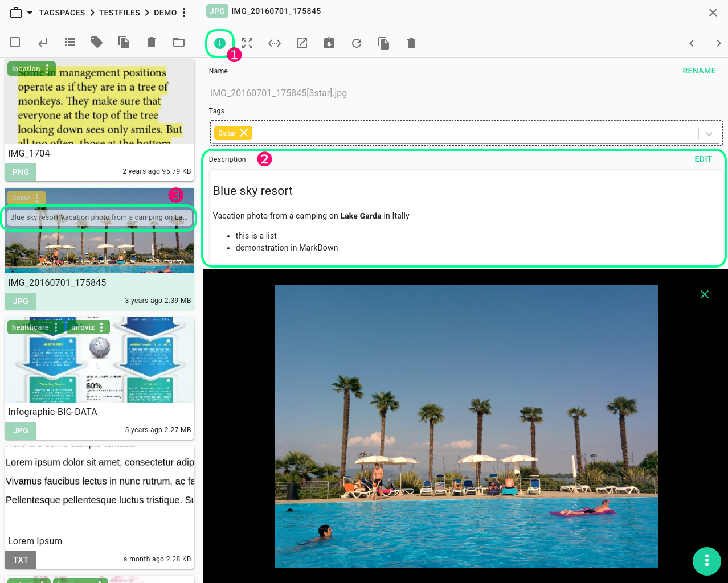Click the Infographic-BIG-DATA file name

point(52,412)
